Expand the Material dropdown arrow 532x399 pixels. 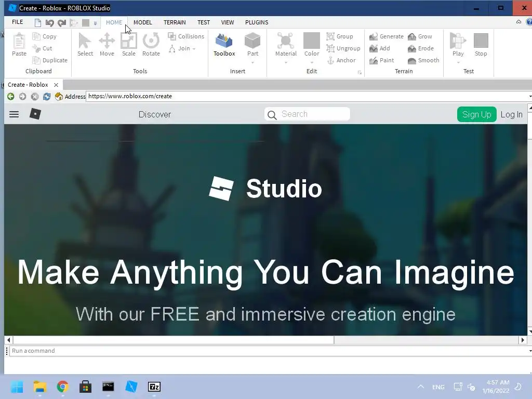pos(286,63)
